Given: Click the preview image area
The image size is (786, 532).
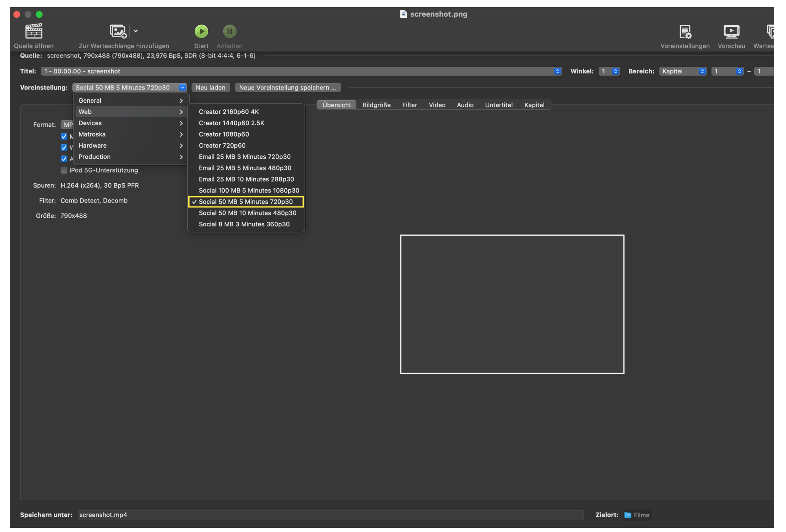Looking at the screenshot, I should 512,304.
